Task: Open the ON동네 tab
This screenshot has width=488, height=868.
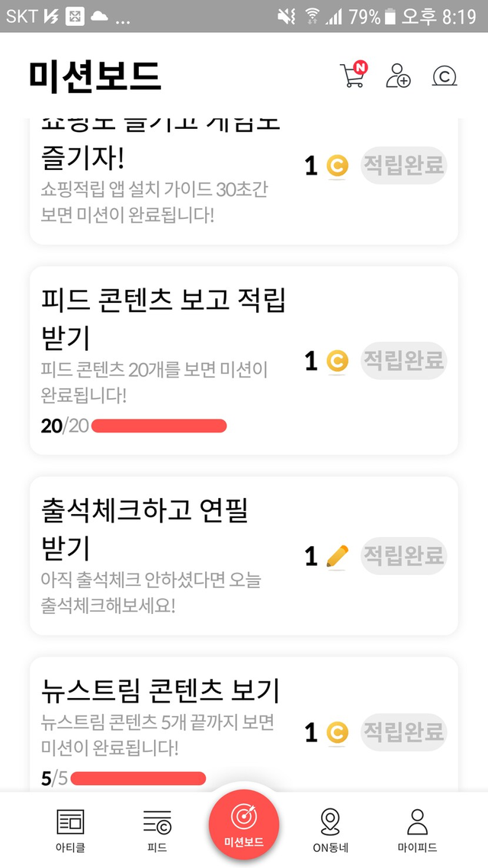Action: coord(330,830)
